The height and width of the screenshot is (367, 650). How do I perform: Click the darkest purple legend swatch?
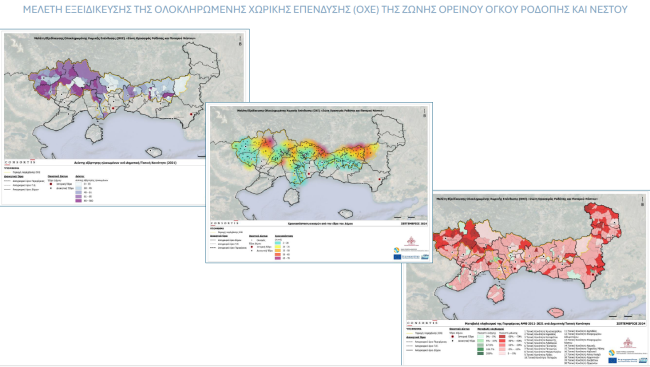point(78,201)
